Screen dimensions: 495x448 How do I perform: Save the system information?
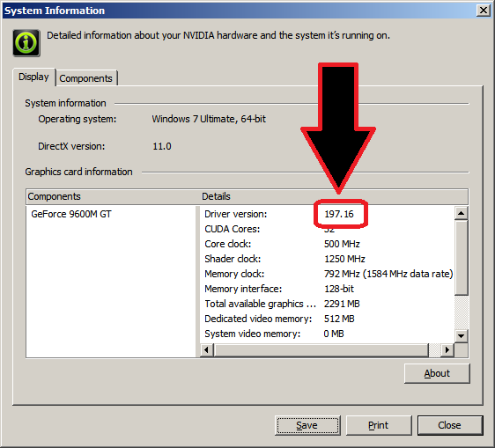coord(307,425)
